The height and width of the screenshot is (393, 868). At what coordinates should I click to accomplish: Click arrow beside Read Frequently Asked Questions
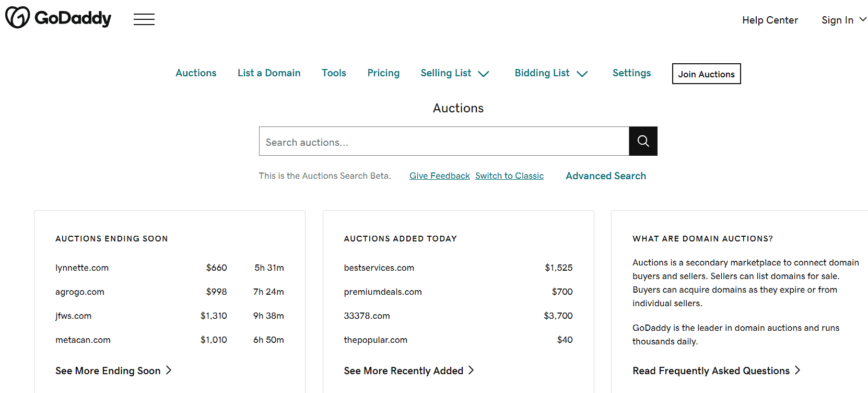pos(797,370)
